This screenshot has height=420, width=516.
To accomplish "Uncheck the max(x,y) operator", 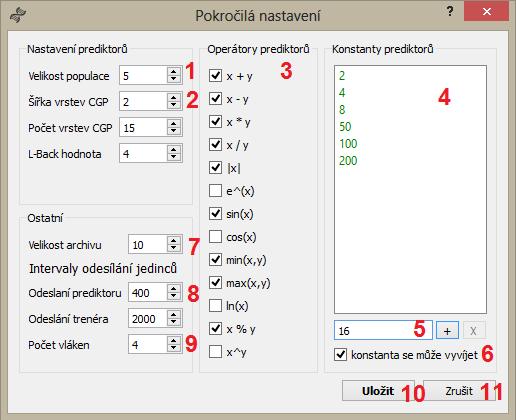I will 215,283.
